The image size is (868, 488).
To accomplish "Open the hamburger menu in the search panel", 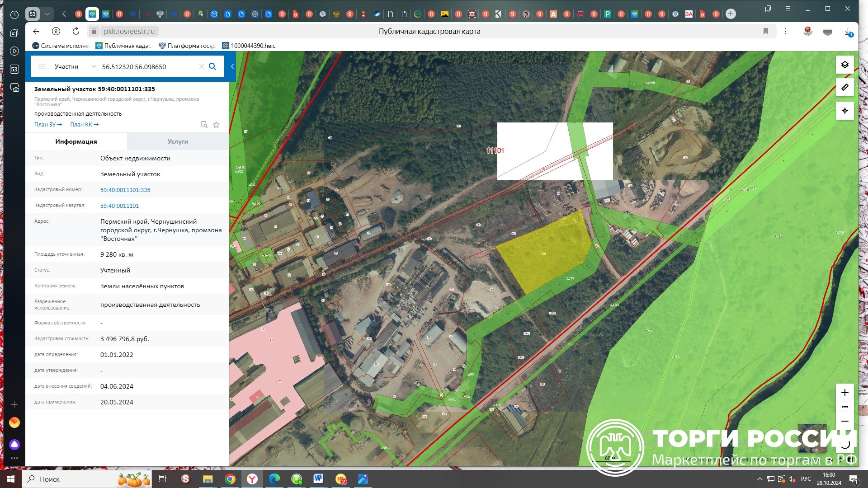I will coord(42,66).
